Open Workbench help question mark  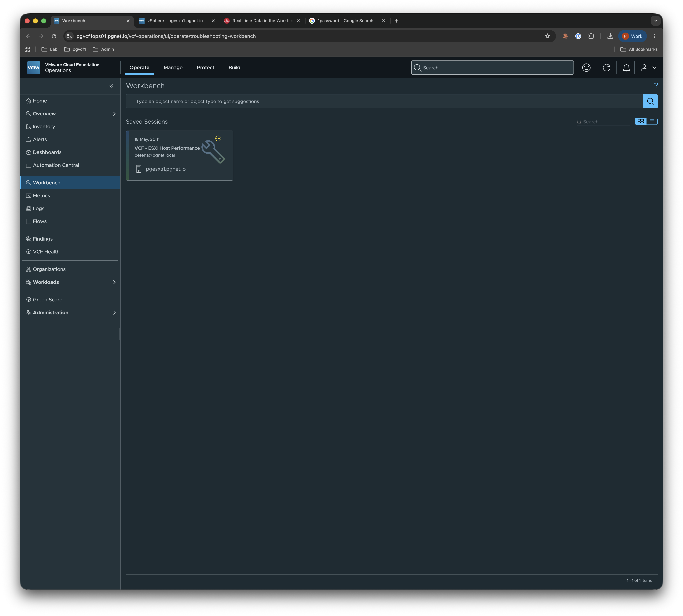(656, 86)
